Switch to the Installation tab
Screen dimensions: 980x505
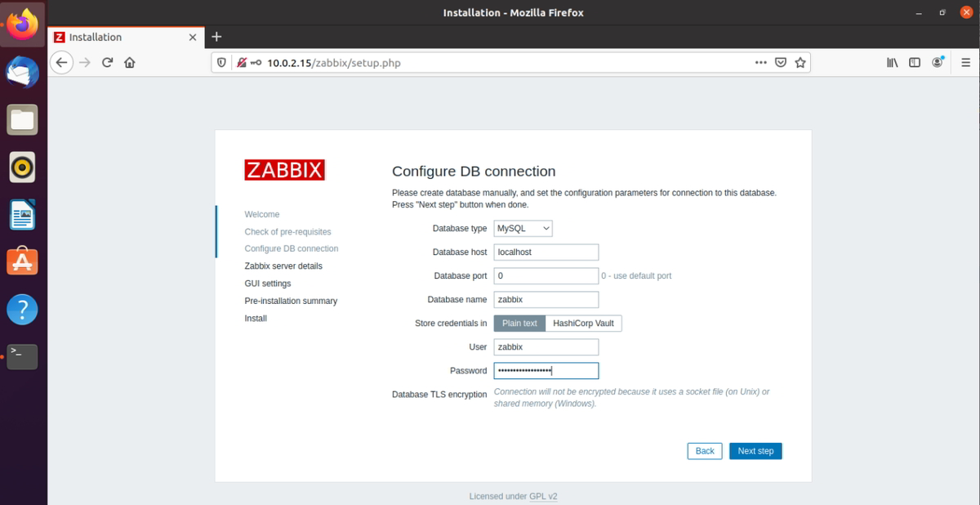pyautogui.click(x=114, y=37)
